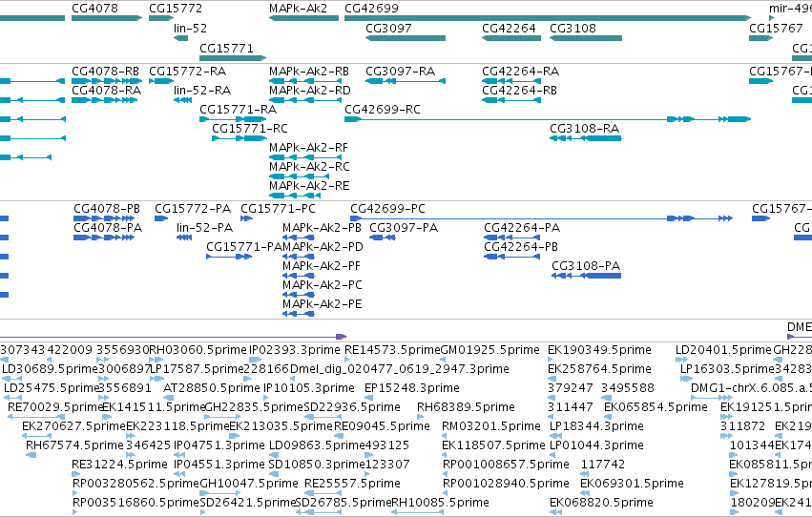Select the MAPk-Ak2-RE transcript label

click(309, 186)
